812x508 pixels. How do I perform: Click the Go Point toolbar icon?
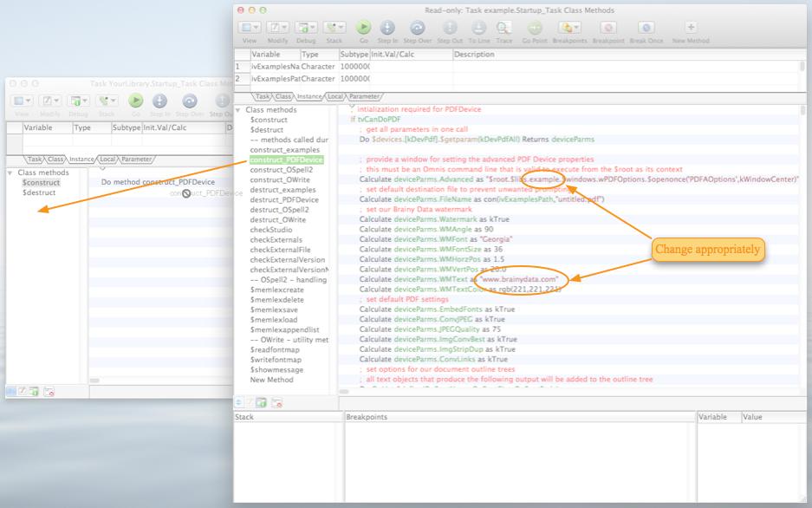click(x=535, y=28)
